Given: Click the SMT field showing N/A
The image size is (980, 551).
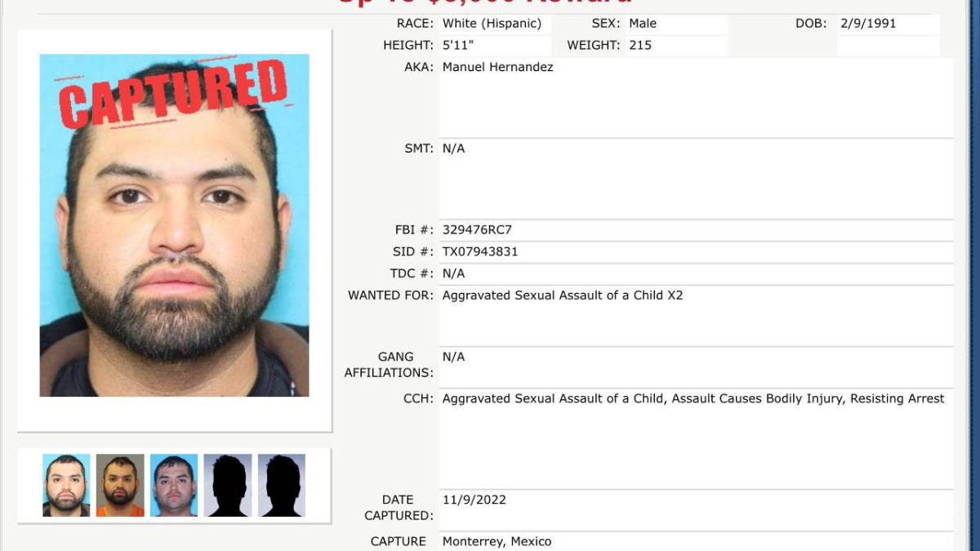Looking at the screenshot, I should click(696, 180).
